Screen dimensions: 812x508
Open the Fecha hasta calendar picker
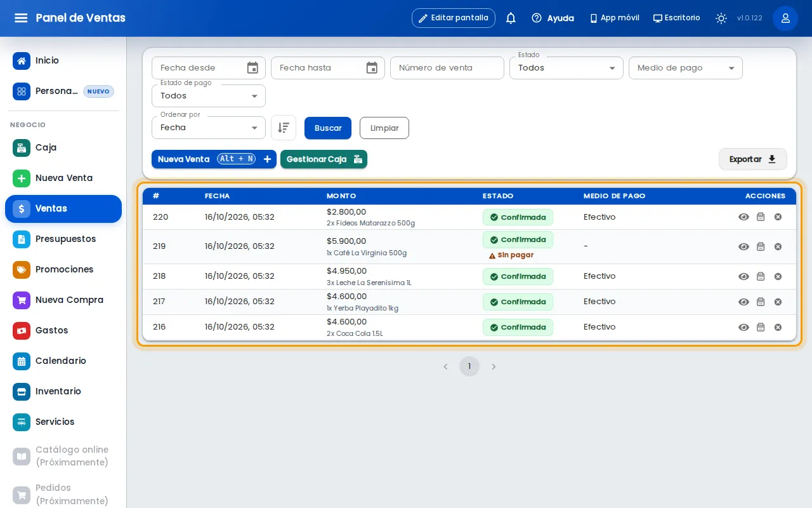click(x=372, y=68)
